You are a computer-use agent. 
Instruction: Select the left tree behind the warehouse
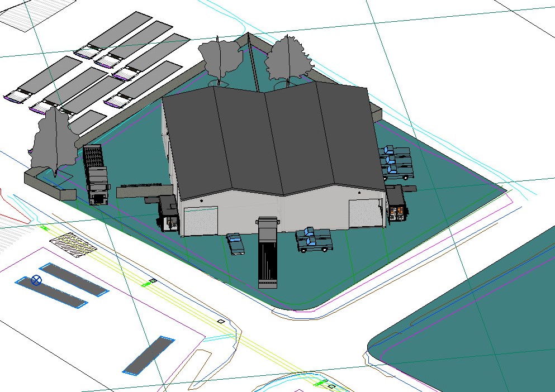[221, 61]
